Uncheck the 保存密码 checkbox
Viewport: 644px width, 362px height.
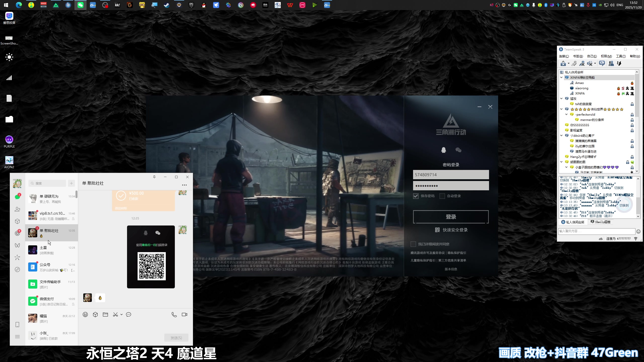416,196
